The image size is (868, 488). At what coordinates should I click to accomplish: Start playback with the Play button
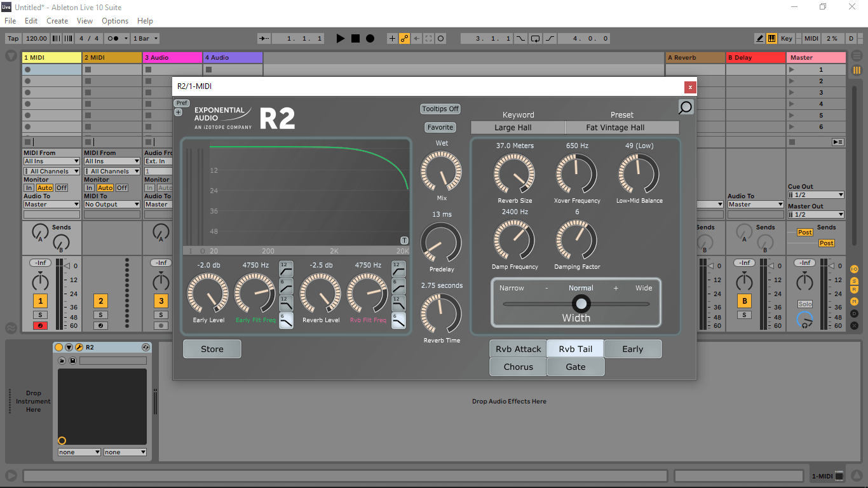[x=341, y=39]
